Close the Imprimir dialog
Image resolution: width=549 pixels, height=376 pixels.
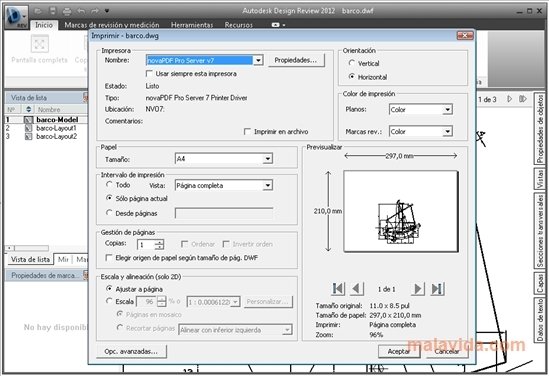[465, 35]
